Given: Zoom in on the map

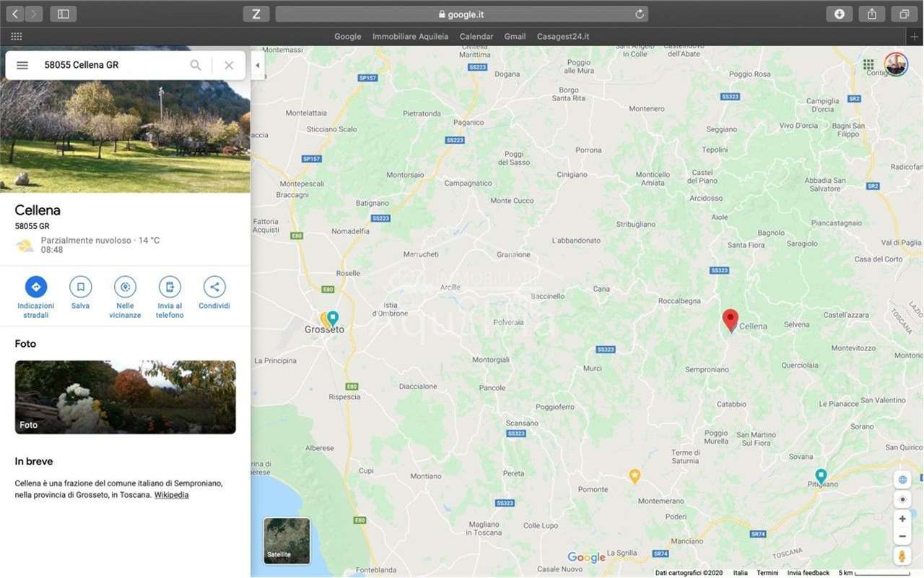Looking at the screenshot, I should pyautogui.click(x=902, y=519).
